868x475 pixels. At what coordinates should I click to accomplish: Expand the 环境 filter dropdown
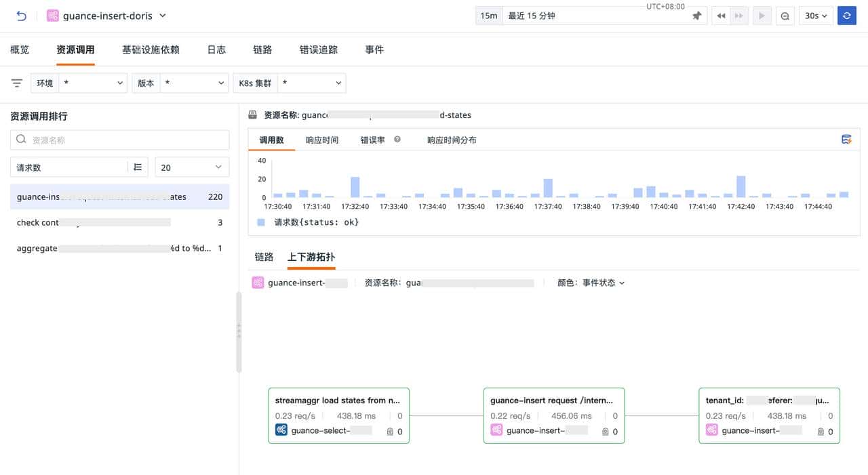pos(93,83)
